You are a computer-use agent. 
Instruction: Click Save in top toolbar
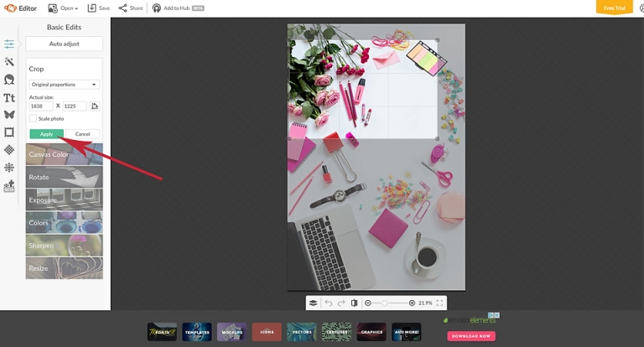[x=99, y=8]
